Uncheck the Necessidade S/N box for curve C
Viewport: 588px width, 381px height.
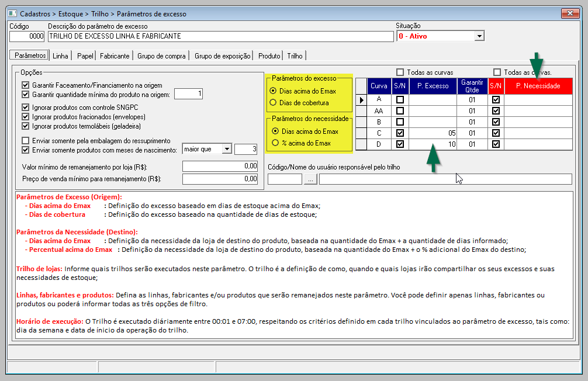(496, 133)
